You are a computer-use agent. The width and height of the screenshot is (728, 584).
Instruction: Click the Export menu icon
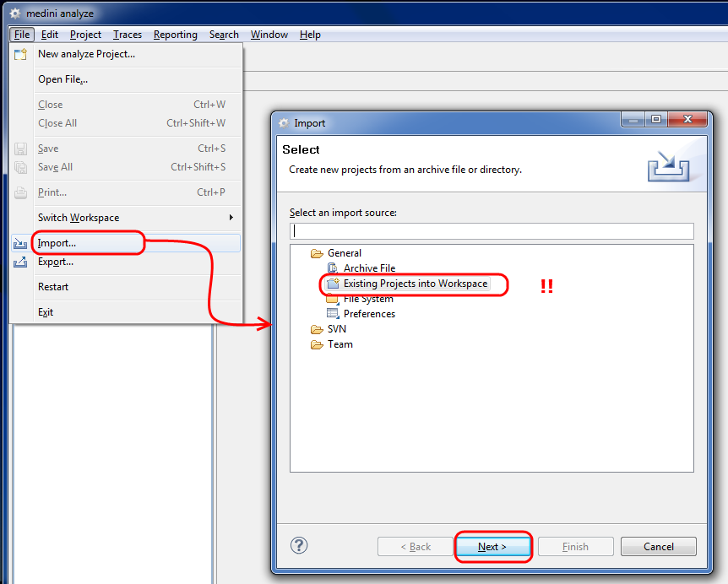[x=20, y=262]
